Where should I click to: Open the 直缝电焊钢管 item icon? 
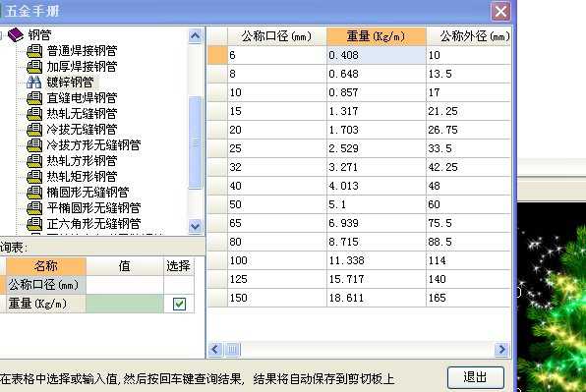(x=34, y=98)
